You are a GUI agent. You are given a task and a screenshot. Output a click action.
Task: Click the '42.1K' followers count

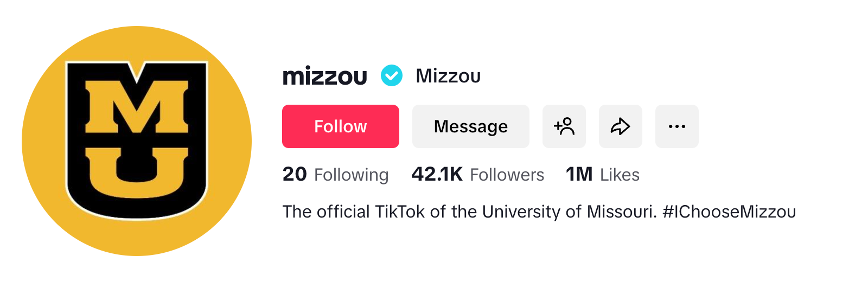point(437,174)
